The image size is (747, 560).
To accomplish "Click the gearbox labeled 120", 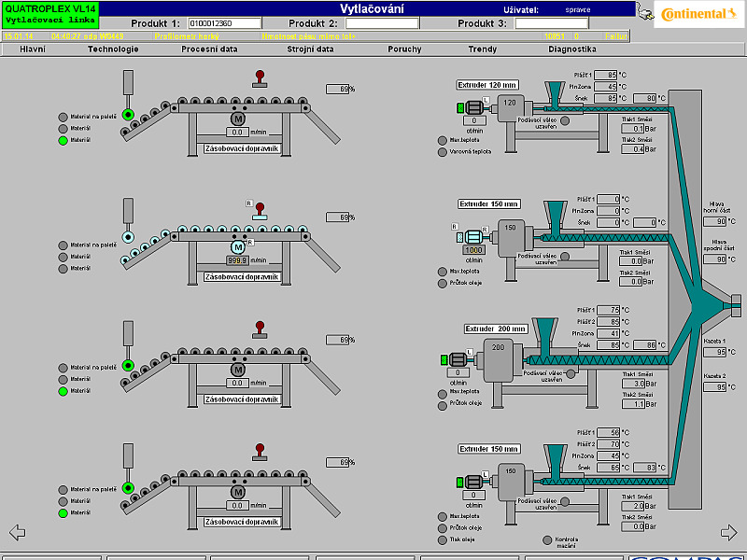I will click(x=511, y=108).
